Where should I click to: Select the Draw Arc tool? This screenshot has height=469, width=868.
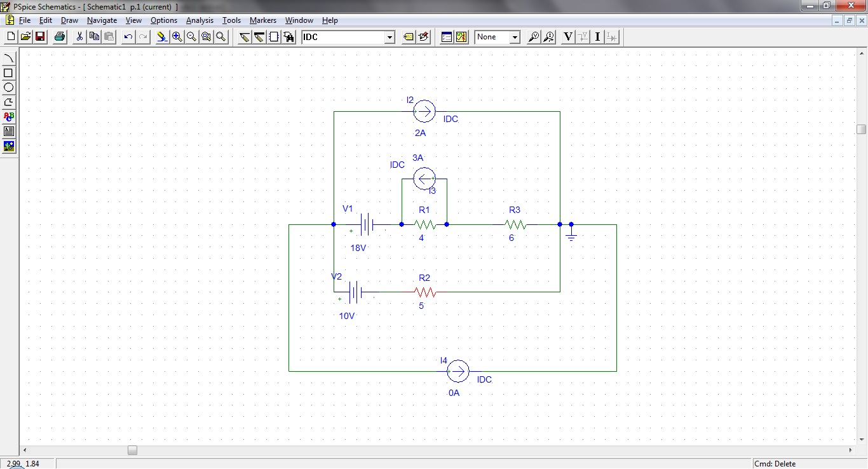9,58
